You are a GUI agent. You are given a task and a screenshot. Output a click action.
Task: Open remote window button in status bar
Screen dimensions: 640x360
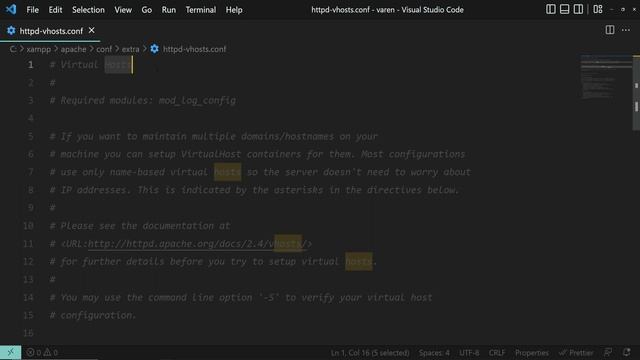click(11, 352)
